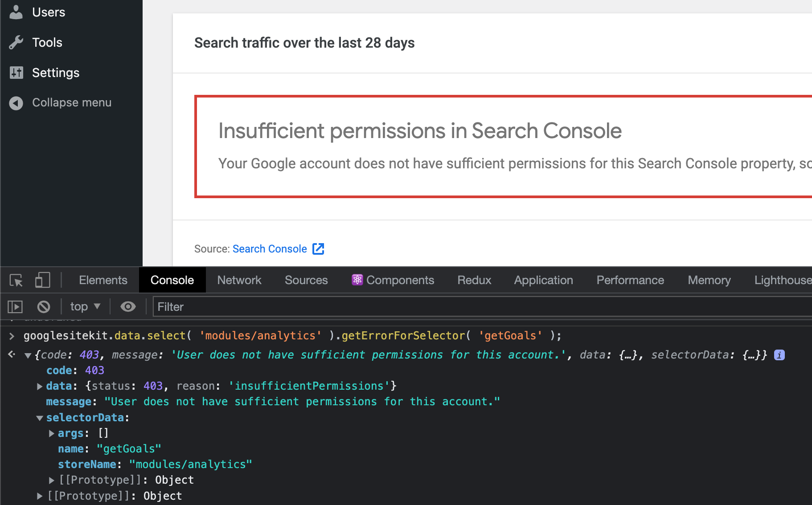812x505 pixels.
Task: Click the Insufficient permissions in Search Console heading
Action: coord(420,131)
